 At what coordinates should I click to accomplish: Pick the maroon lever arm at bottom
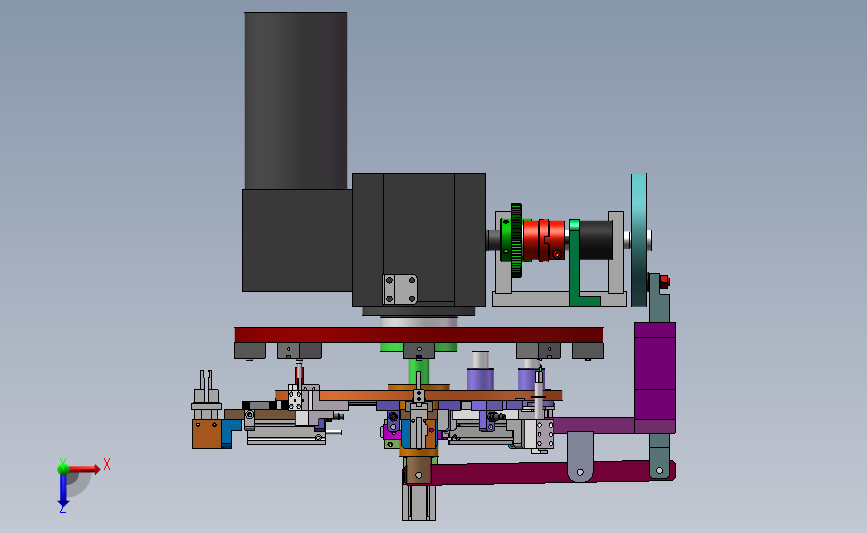click(x=539, y=473)
